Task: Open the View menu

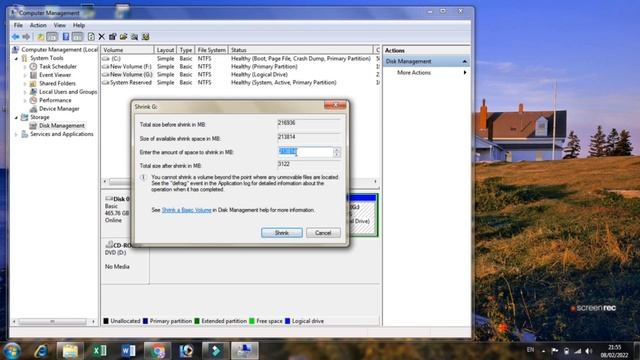Action: (60, 25)
